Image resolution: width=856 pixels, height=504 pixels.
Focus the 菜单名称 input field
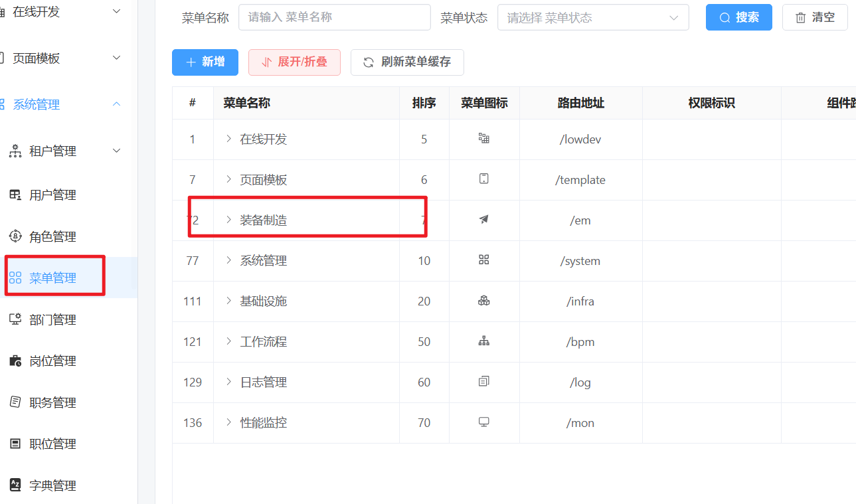point(334,18)
